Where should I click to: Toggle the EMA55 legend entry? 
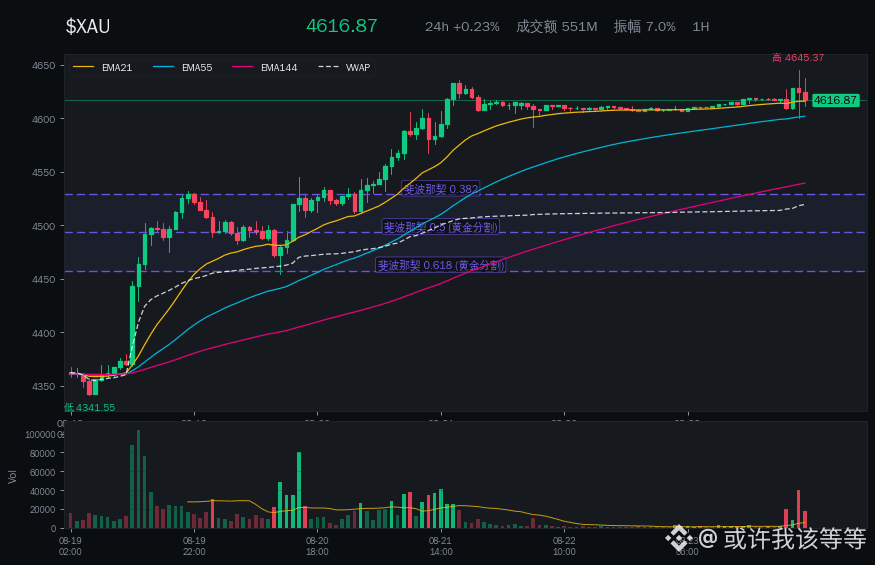click(x=182, y=68)
